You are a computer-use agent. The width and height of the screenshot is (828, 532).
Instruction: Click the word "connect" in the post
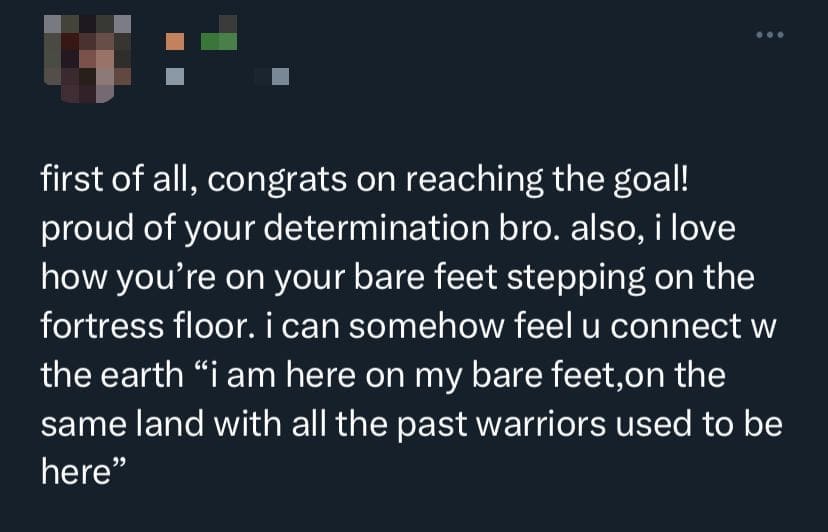[676, 326]
